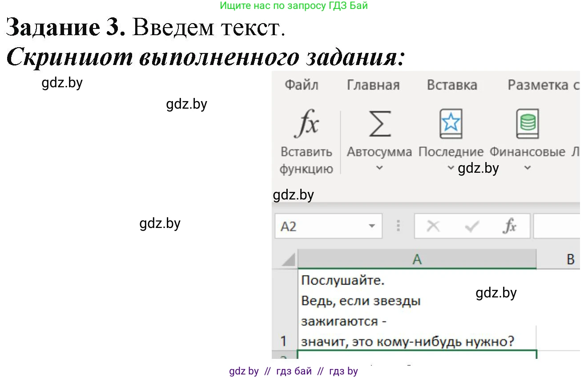
Task: Select row 1 header
Action: (284, 341)
